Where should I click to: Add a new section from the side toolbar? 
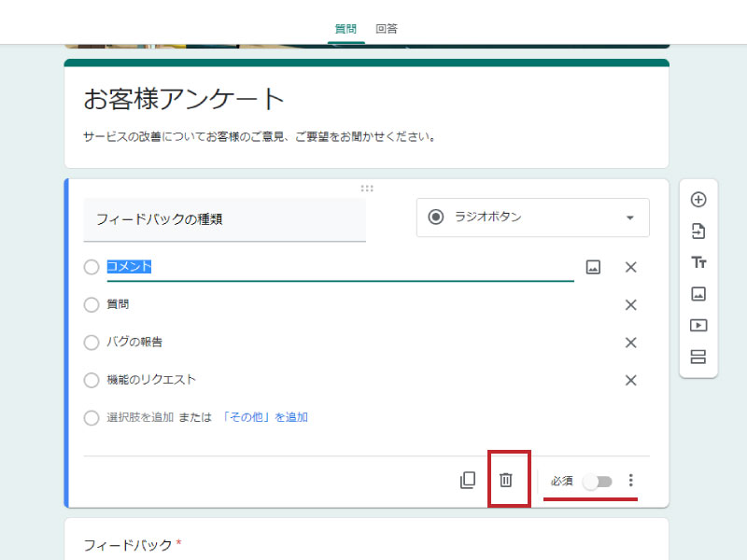pos(698,357)
